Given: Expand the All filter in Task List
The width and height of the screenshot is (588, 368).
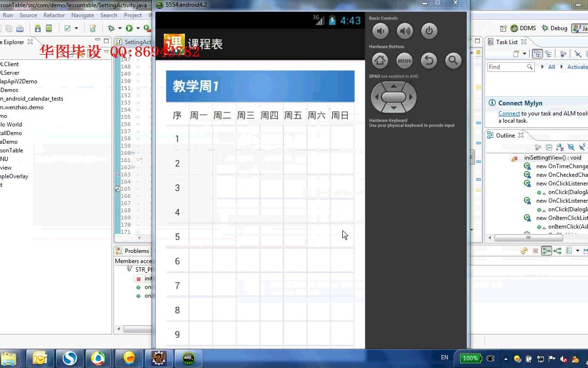Looking at the screenshot, I should (543, 67).
